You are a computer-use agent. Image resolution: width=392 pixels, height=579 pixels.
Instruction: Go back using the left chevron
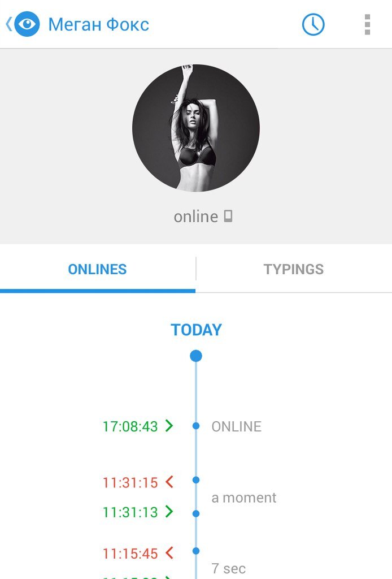[x=9, y=24]
